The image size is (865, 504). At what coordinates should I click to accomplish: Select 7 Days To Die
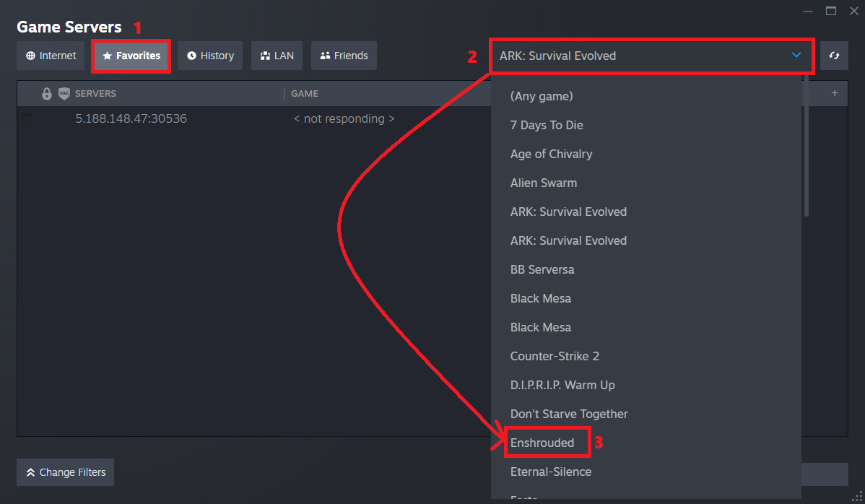click(546, 125)
